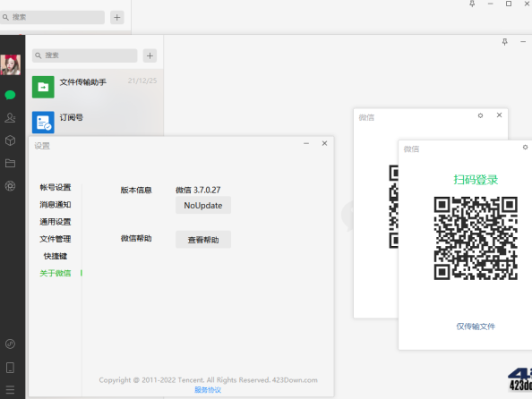Screen dimensions: 532x399
Task: Minimize the front WeChat main window
Action: pos(523,42)
